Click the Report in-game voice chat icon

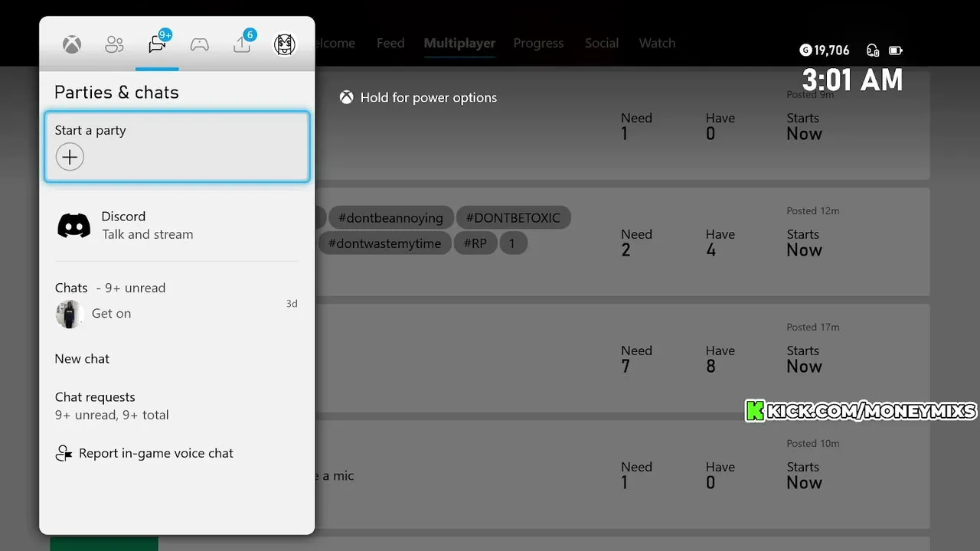pyautogui.click(x=64, y=453)
